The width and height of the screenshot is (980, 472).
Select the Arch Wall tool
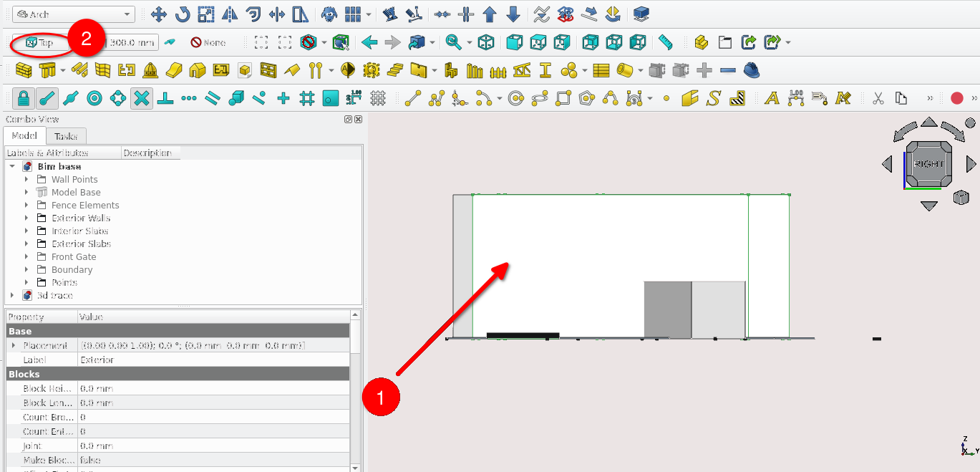24,71
